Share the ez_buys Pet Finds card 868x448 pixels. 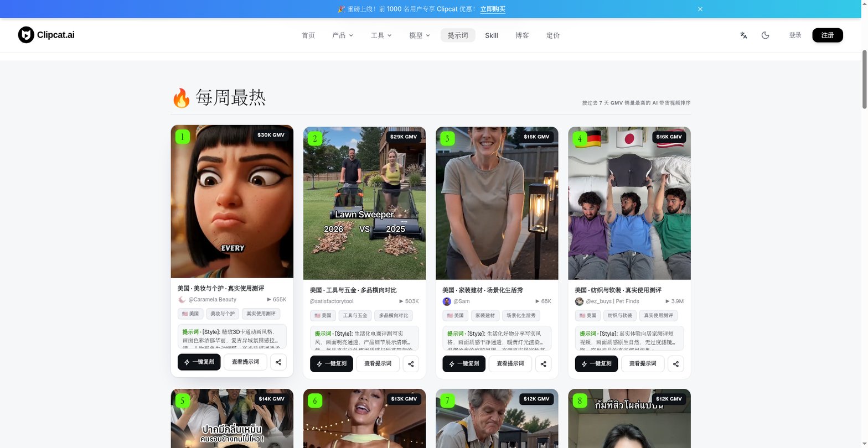(676, 364)
